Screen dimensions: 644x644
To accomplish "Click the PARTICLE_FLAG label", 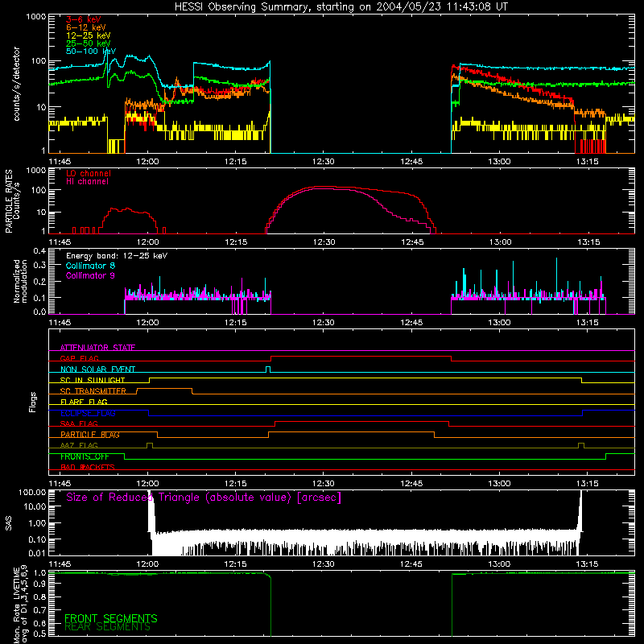I will pos(90,435).
